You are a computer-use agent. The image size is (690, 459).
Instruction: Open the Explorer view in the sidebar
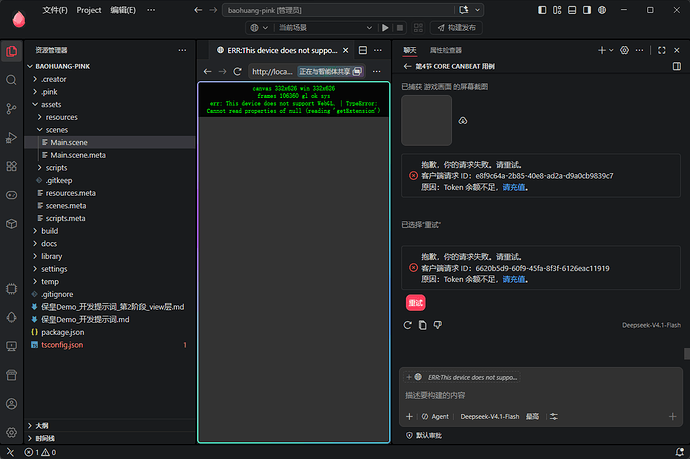(12, 51)
